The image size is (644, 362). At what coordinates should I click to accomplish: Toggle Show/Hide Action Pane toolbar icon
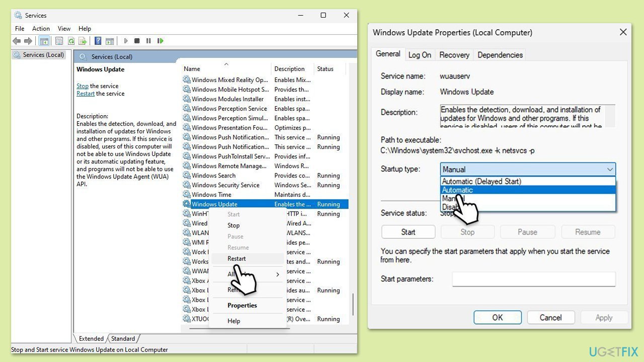point(110,41)
